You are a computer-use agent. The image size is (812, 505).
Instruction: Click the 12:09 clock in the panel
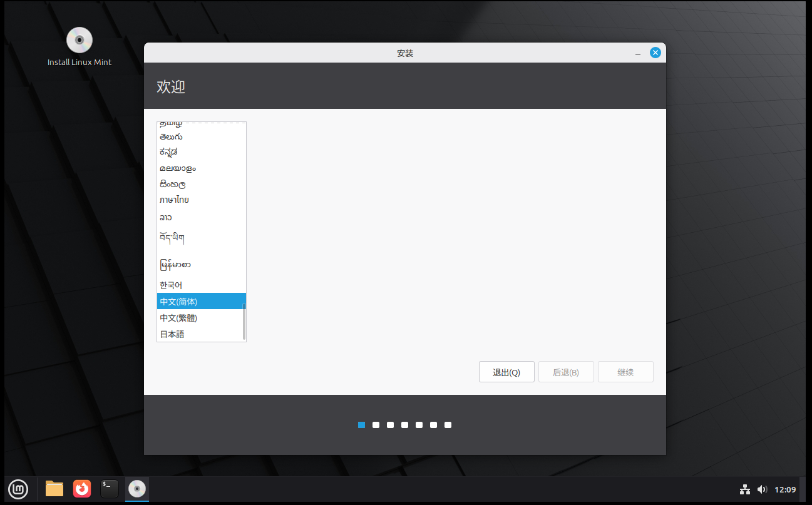785,489
